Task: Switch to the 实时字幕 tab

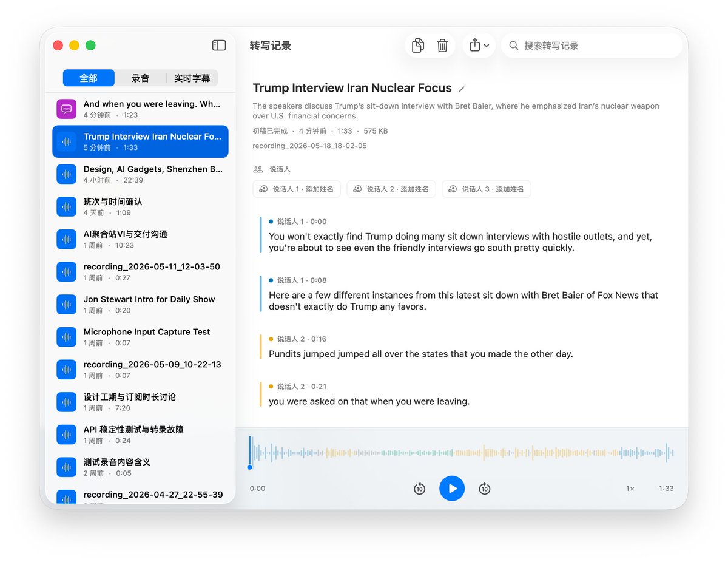Action: (x=192, y=78)
